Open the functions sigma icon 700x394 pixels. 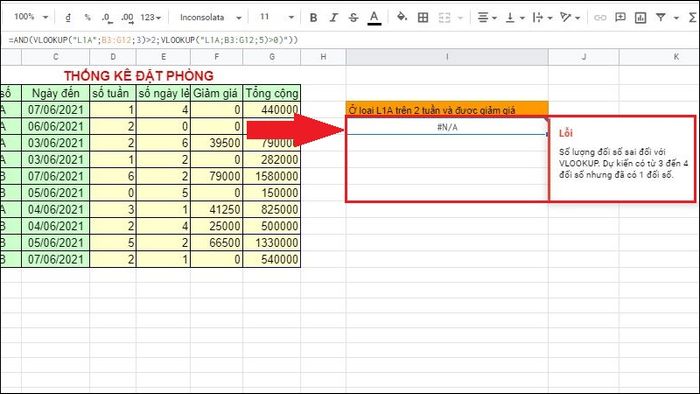(x=692, y=17)
